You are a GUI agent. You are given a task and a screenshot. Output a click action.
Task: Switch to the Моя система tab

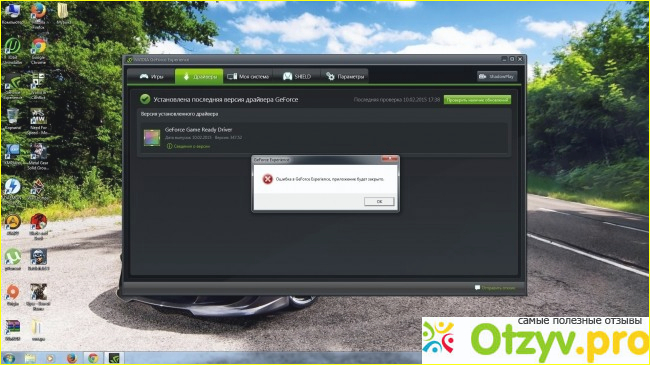[x=248, y=76]
